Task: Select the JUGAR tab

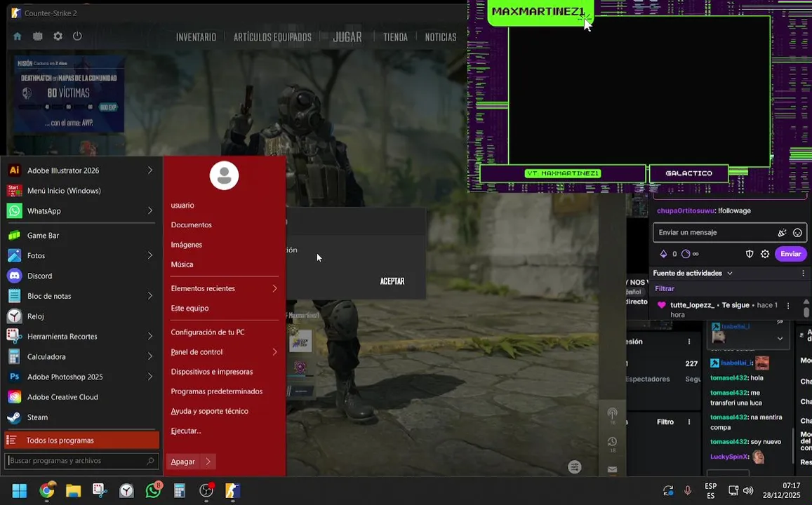Action: coord(347,37)
